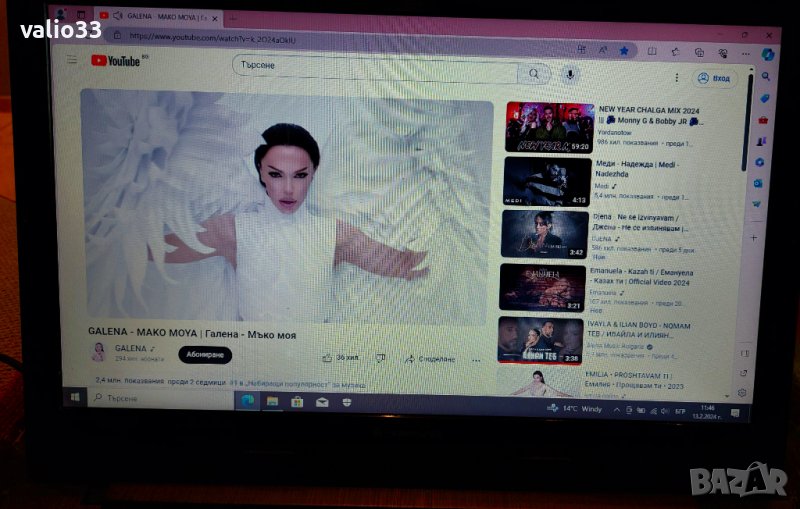This screenshot has width=800, height=509.
Task: Click the search magnifier button
Action: (535, 74)
